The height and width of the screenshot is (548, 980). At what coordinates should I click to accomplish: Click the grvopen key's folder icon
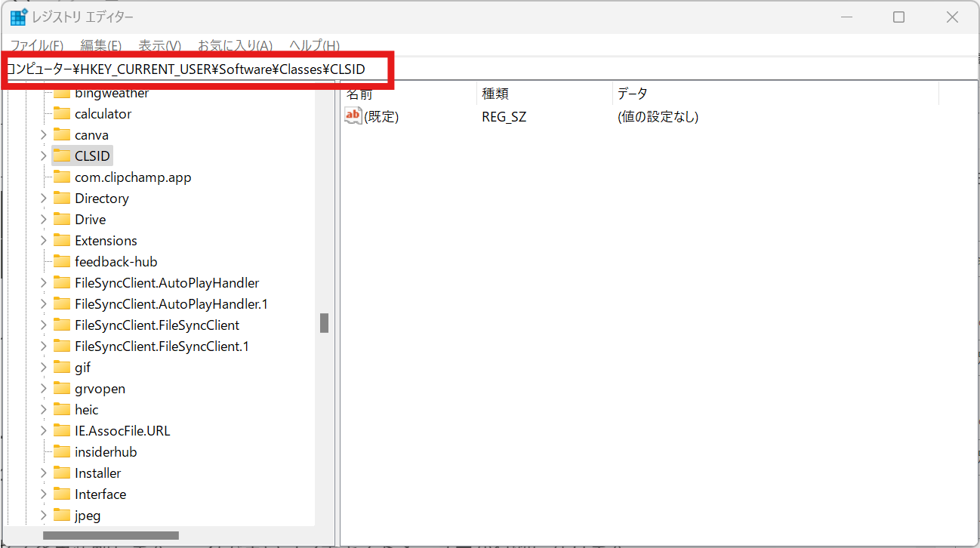click(61, 388)
